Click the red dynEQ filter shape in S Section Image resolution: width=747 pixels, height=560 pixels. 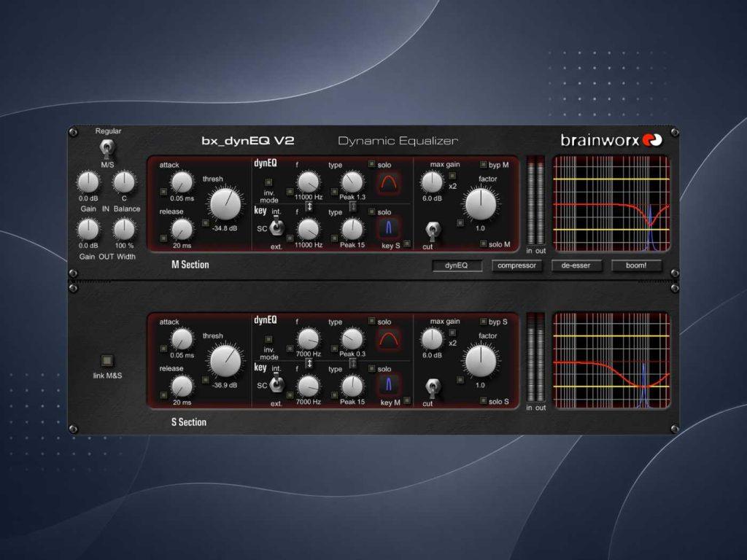(389, 339)
